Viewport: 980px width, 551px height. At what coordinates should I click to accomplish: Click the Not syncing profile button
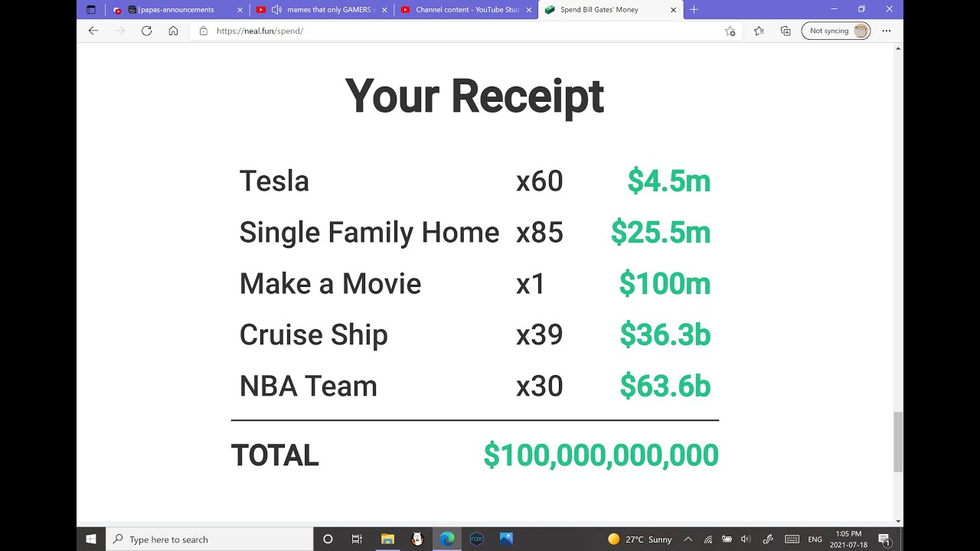(x=835, y=31)
